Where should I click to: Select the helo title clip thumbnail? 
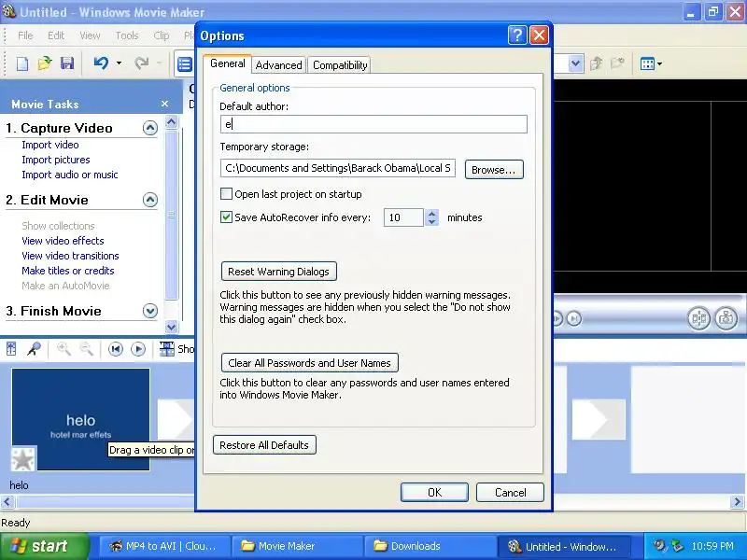(x=80, y=419)
